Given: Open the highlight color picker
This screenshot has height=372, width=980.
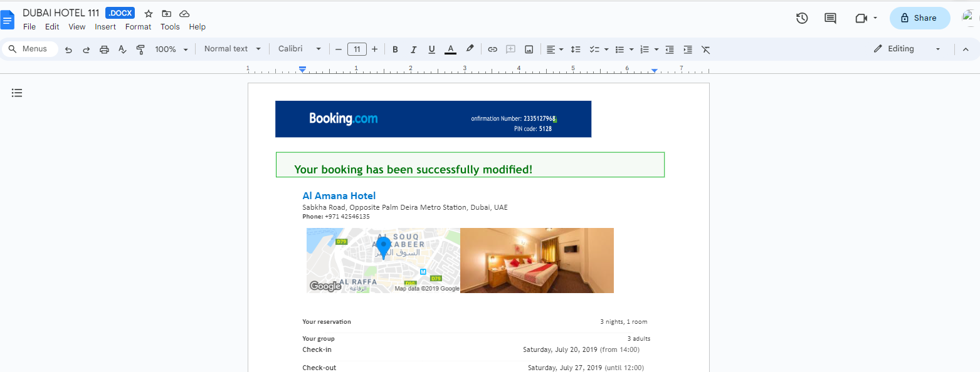Looking at the screenshot, I should coord(469,49).
